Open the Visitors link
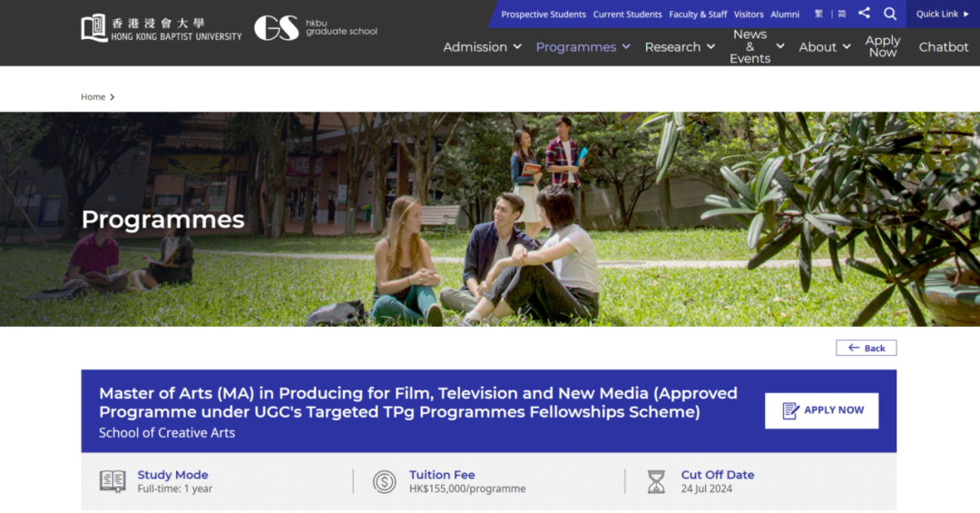Viewport: 980px width, 513px height. [748, 14]
